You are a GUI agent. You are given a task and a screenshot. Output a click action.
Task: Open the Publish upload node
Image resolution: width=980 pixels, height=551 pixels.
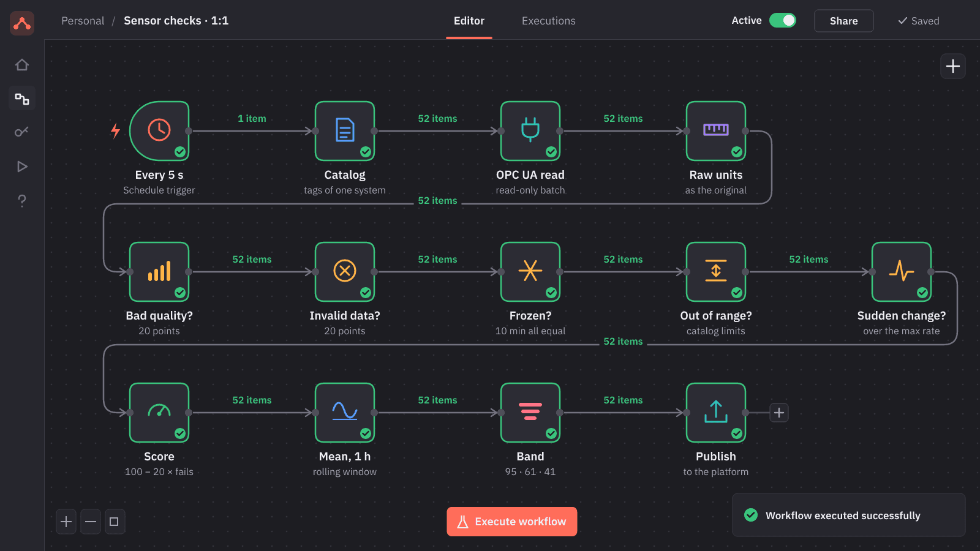(x=716, y=413)
